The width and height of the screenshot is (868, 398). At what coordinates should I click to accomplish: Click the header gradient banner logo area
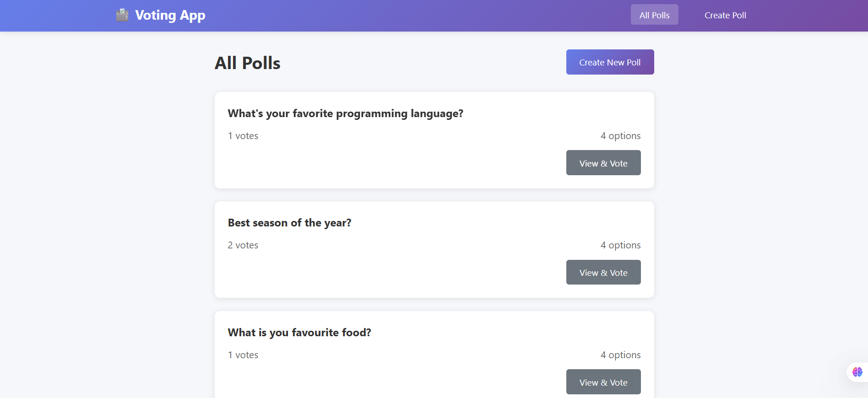[x=160, y=15]
